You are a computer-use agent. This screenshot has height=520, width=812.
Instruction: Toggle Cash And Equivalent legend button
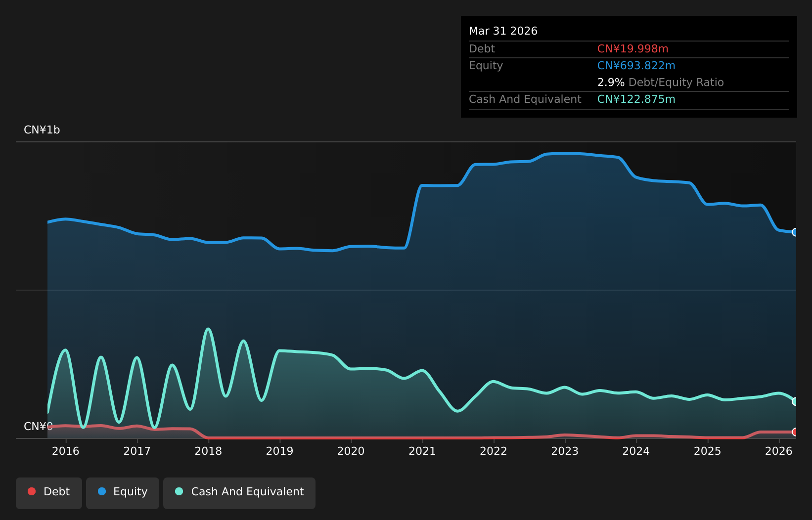239,493
